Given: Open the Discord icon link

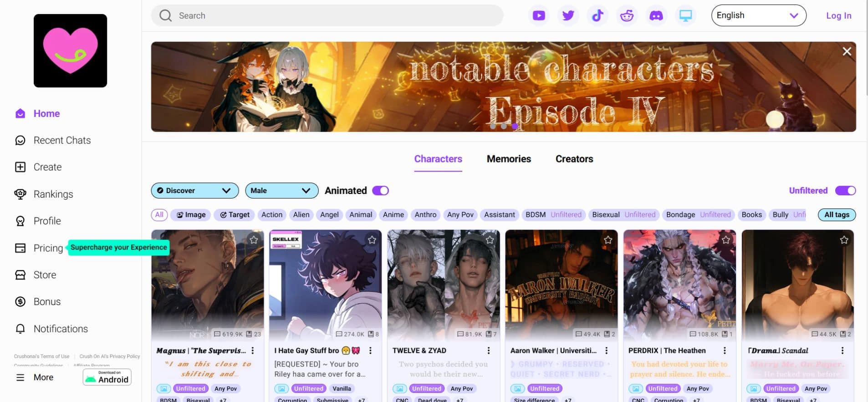Looking at the screenshot, I should tap(656, 15).
